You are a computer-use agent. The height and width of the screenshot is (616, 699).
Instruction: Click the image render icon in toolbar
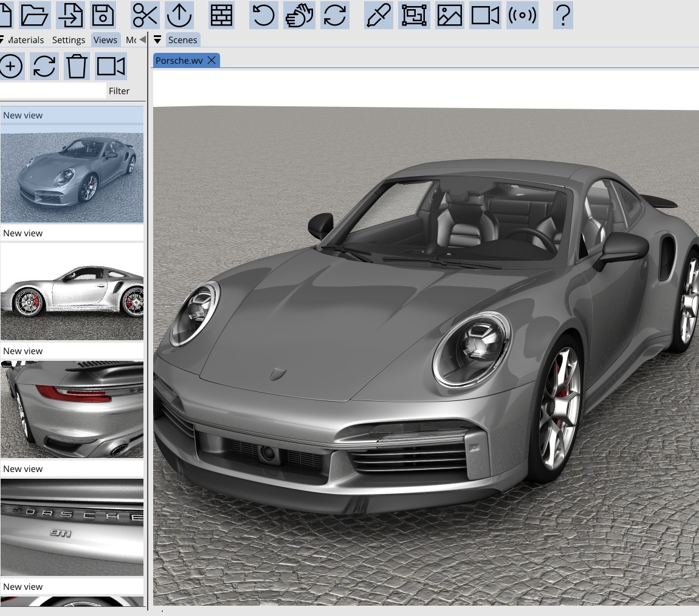(449, 15)
